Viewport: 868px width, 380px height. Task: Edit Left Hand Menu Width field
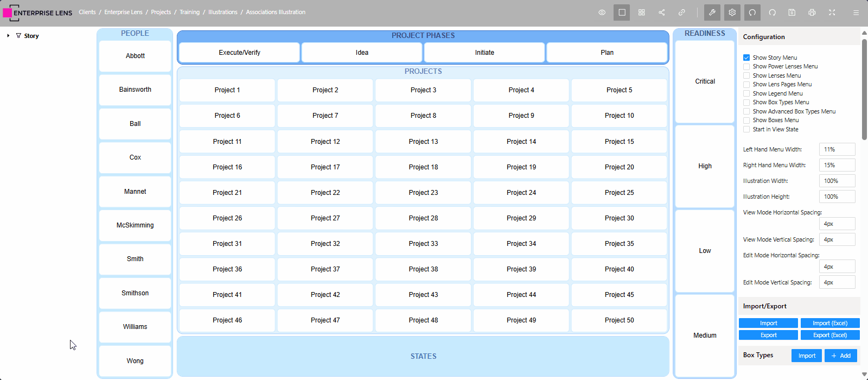point(837,149)
